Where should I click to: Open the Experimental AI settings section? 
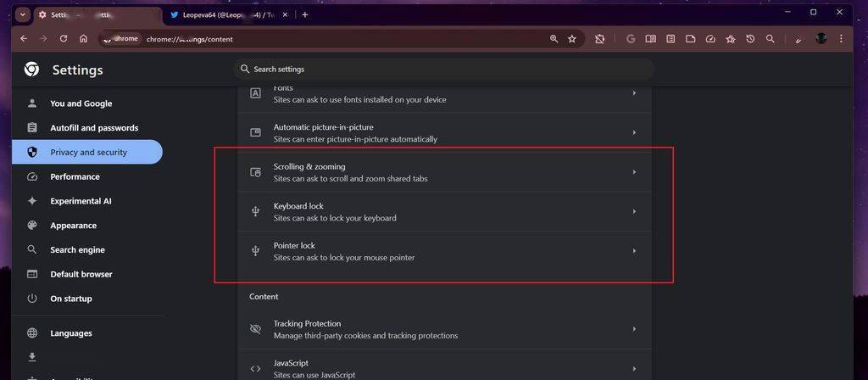pos(81,201)
